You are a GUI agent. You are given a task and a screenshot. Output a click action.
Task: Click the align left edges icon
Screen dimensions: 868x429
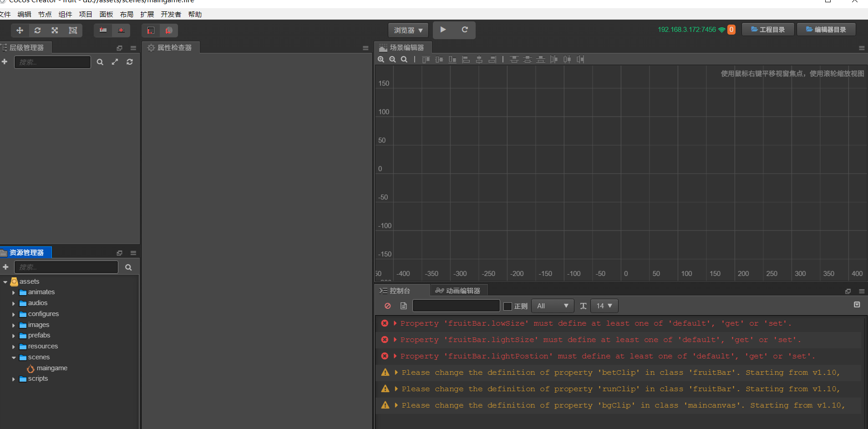(466, 59)
